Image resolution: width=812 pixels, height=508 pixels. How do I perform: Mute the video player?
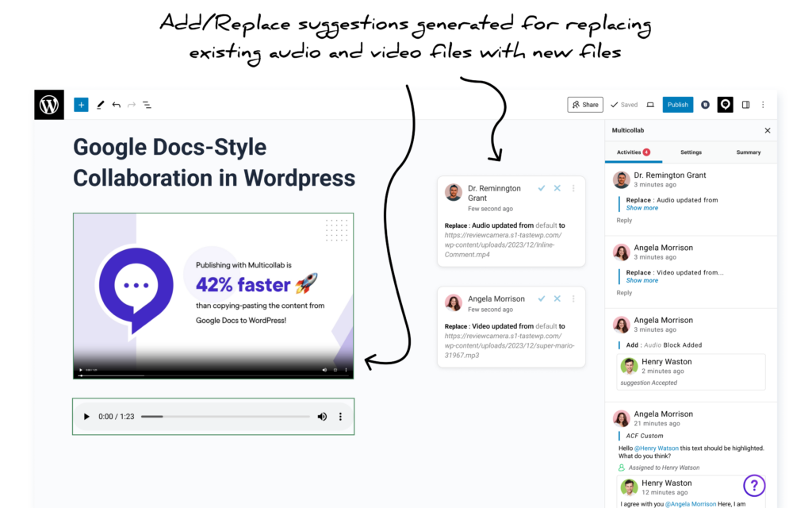(324, 370)
